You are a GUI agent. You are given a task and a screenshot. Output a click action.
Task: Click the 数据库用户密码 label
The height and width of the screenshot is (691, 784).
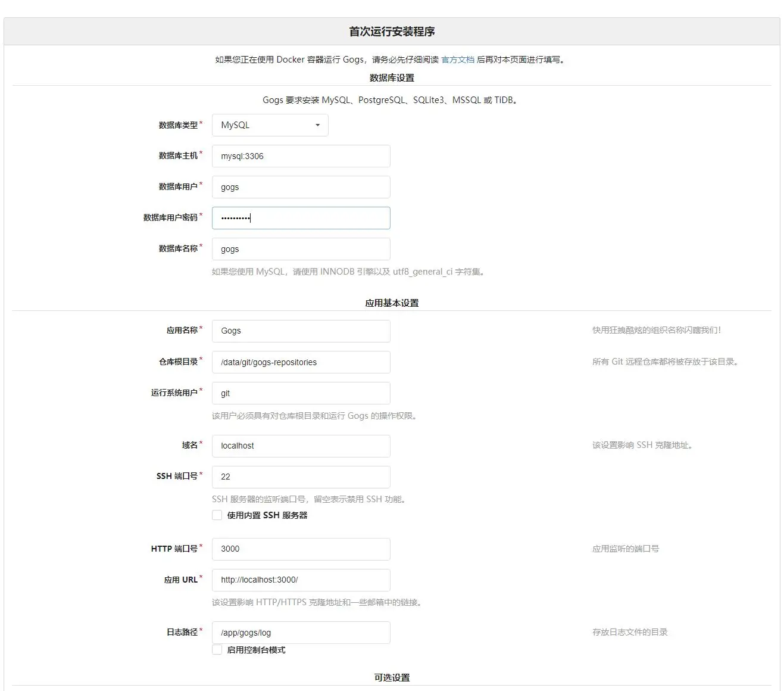170,217
